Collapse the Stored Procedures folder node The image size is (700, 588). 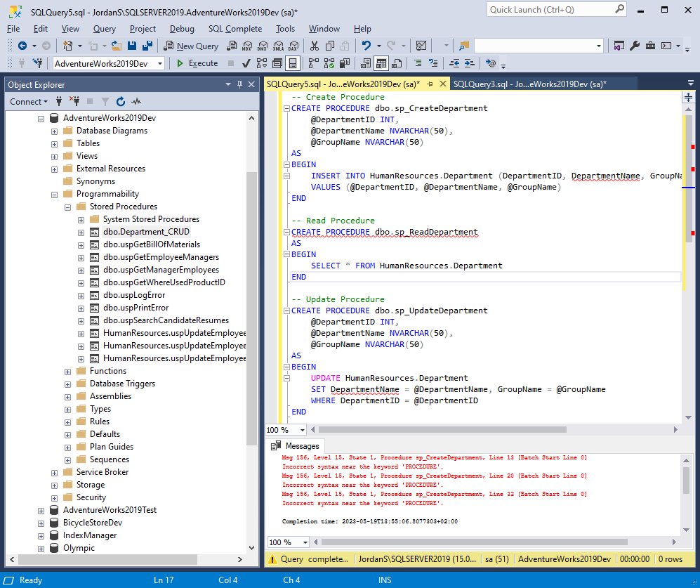coord(68,207)
